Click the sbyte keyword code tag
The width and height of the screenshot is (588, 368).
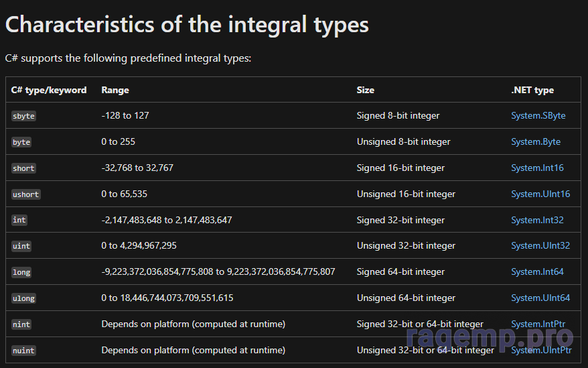point(23,116)
